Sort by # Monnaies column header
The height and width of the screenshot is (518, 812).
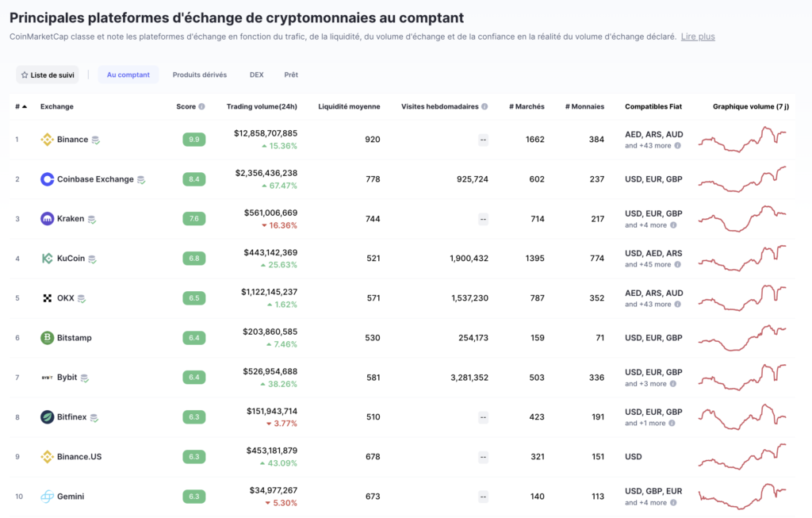point(584,107)
